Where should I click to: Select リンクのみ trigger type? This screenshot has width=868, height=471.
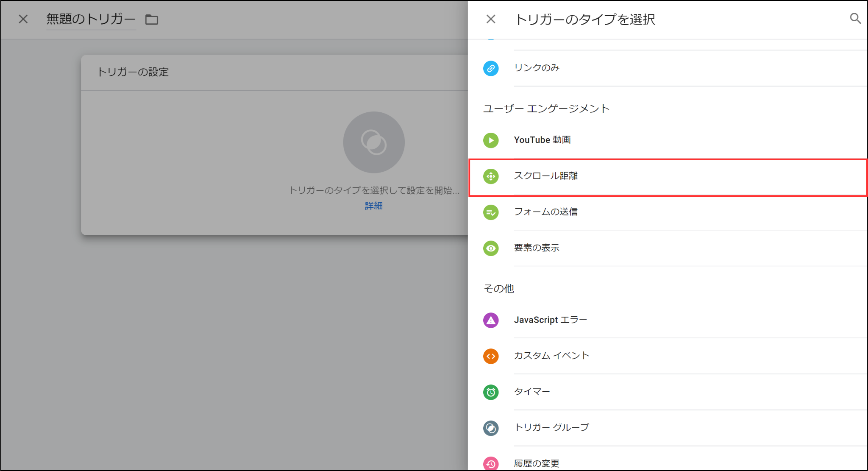668,68
